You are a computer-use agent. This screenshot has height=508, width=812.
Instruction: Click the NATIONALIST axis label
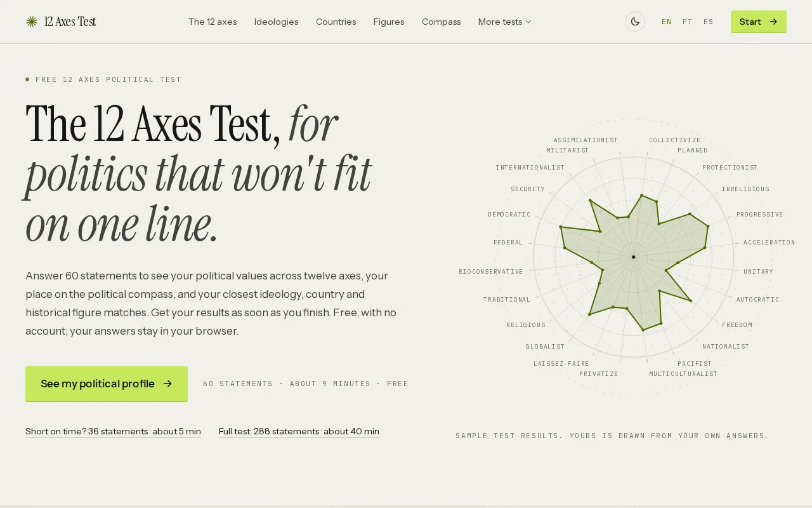pyautogui.click(x=726, y=347)
